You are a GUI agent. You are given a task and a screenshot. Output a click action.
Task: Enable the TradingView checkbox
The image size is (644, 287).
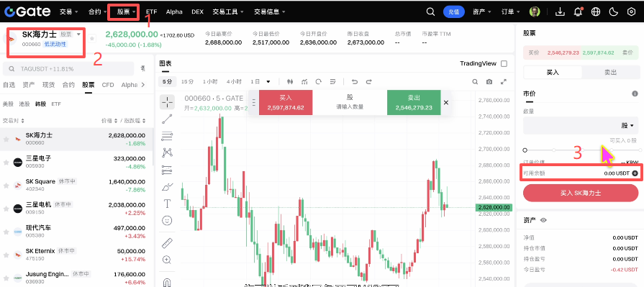504,63
